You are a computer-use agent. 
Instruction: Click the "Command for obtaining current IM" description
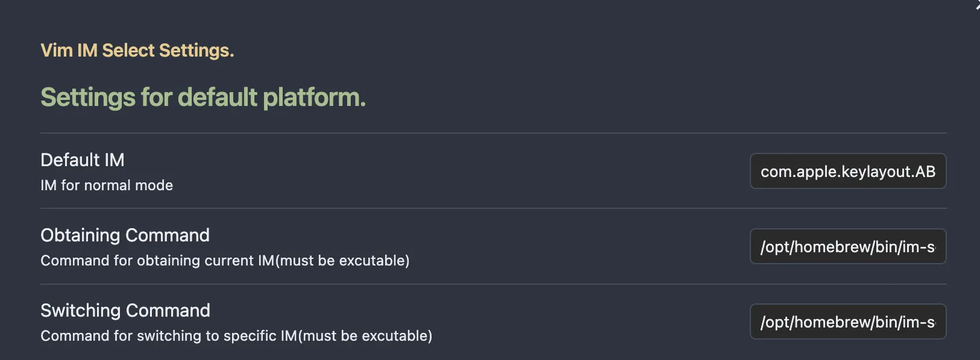tap(157, 261)
